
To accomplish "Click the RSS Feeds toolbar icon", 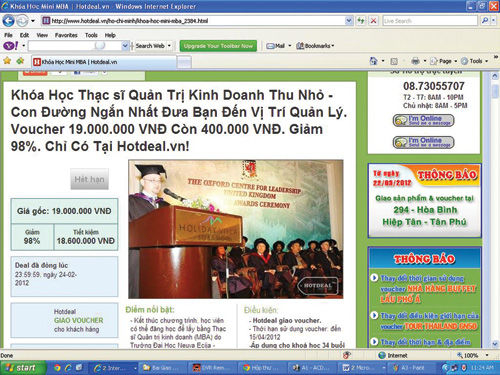I will coord(394,61).
